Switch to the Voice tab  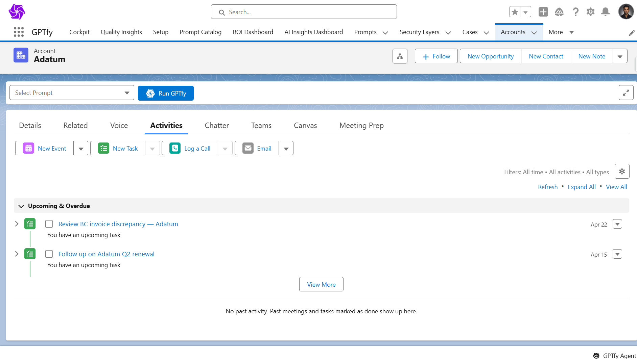(119, 126)
